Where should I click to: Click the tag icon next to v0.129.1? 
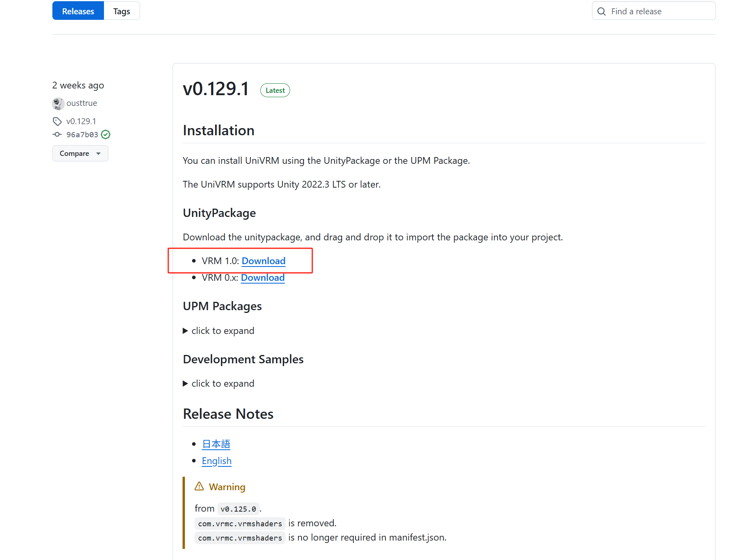click(x=57, y=121)
